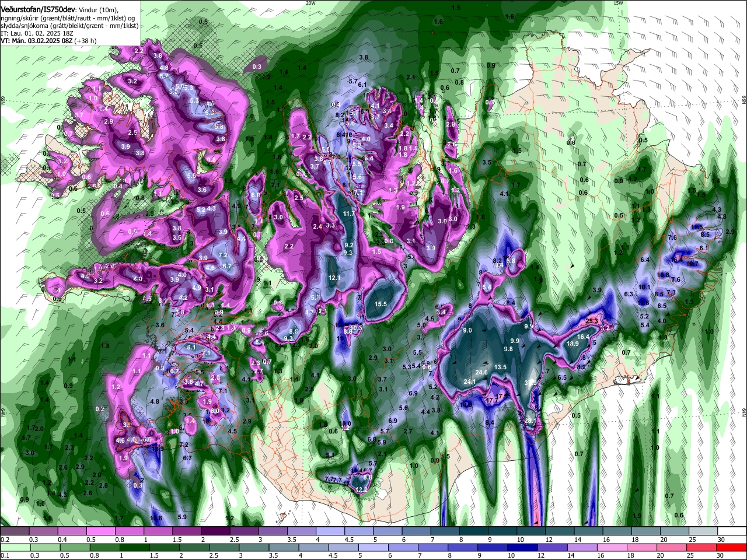Pick the bright pink 0.5 swatch in top legend
The image size is (747, 560).
pos(100,531)
